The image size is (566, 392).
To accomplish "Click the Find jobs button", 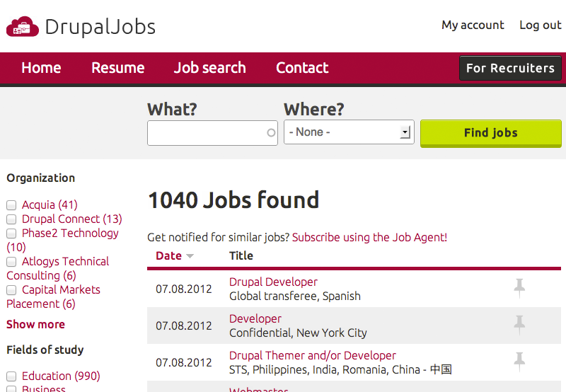I will (491, 133).
